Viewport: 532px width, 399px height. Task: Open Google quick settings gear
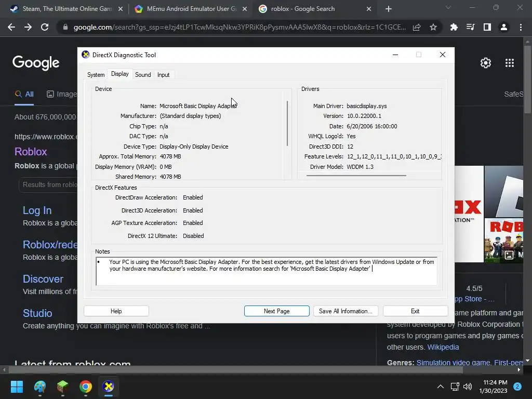(x=486, y=63)
